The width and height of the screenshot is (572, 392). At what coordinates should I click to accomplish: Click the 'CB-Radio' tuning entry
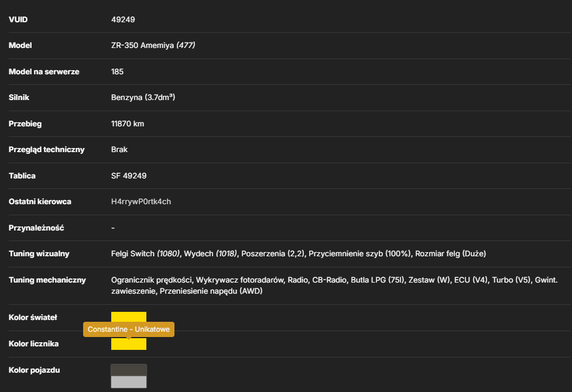pyautogui.click(x=330, y=280)
